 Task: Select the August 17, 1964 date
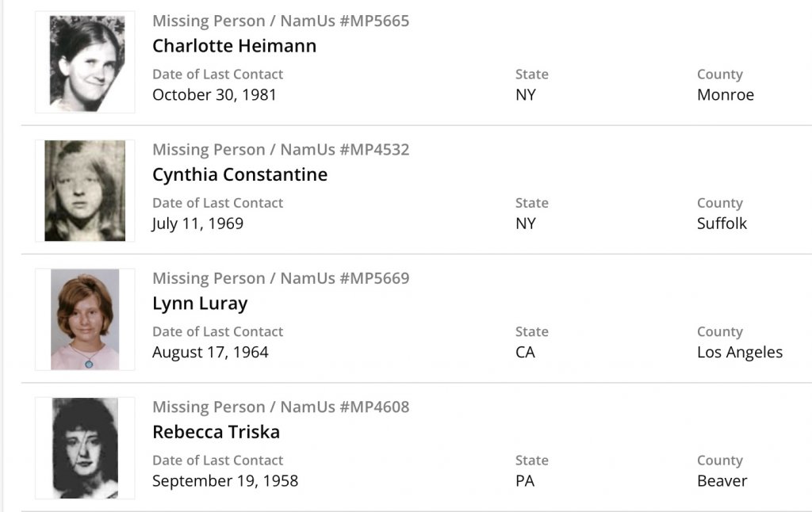(210, 352)
